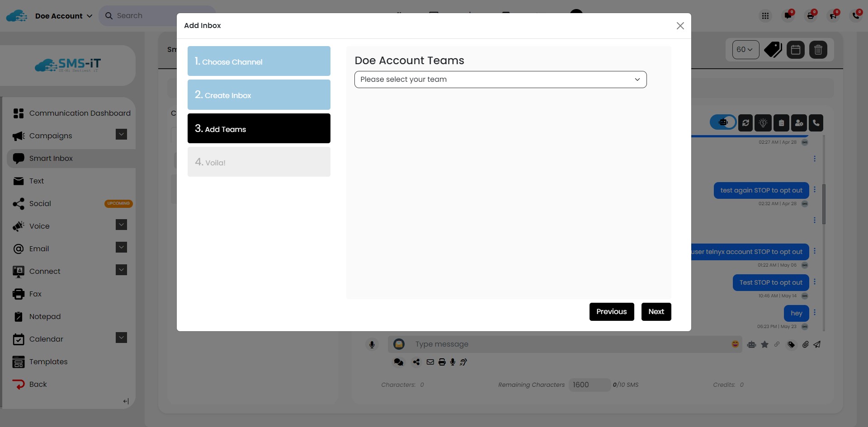Viewport: 868px width, 427px height.
Task: Open options for 'test again STOP to opt out'
Action: (x=815, y=189)
